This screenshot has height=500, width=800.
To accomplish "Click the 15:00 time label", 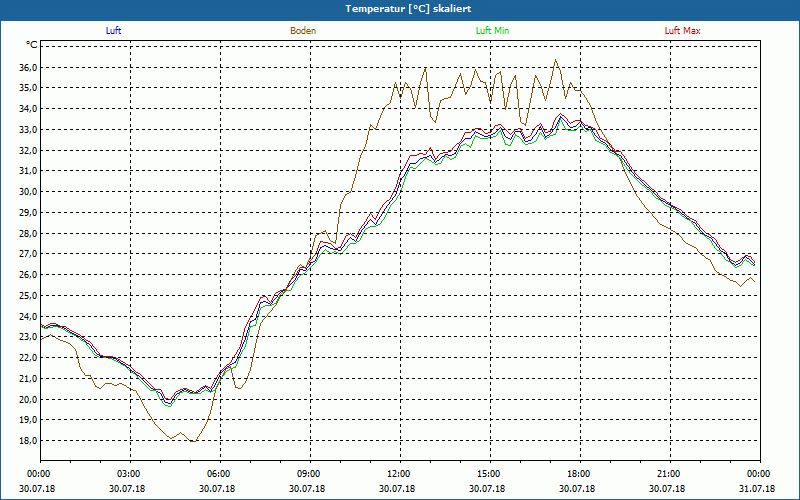I will pyautogui.click(x=490, y=474).
